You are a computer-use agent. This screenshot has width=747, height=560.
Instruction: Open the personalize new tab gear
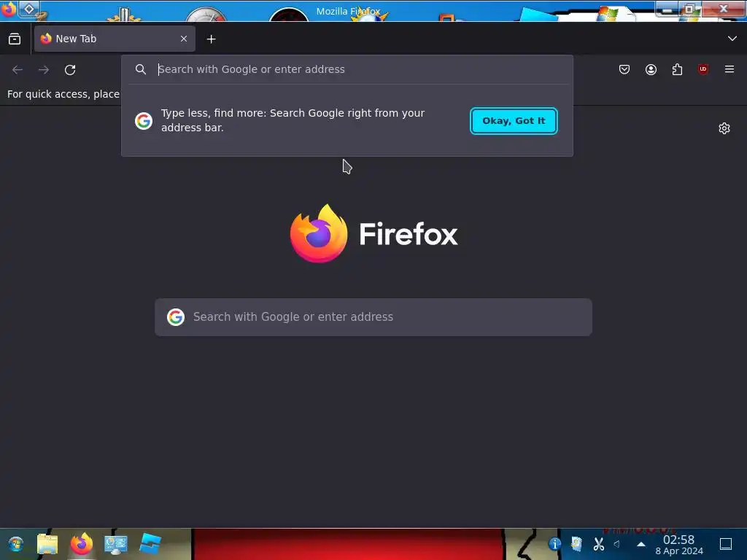724,128
